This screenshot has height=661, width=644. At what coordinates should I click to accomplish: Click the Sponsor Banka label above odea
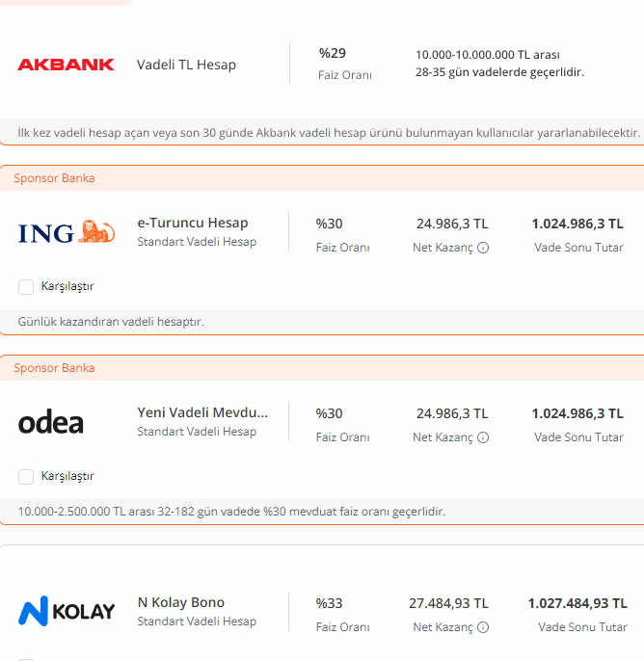point(54,368)
